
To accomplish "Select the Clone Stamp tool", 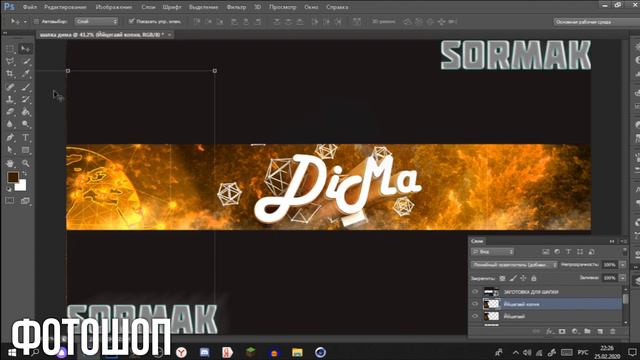I will tap(10, 99).
